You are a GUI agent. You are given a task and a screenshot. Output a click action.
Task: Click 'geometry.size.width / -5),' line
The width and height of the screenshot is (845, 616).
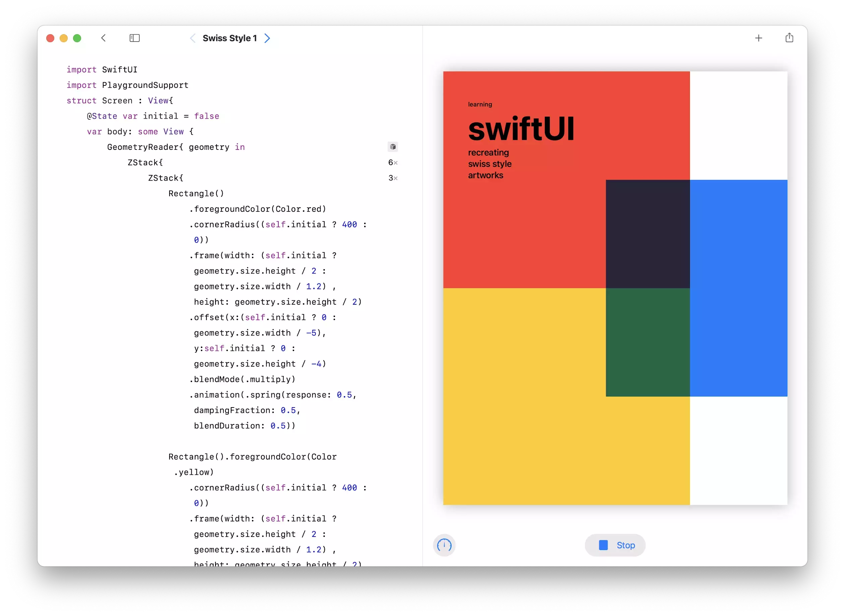click(260, 333)
